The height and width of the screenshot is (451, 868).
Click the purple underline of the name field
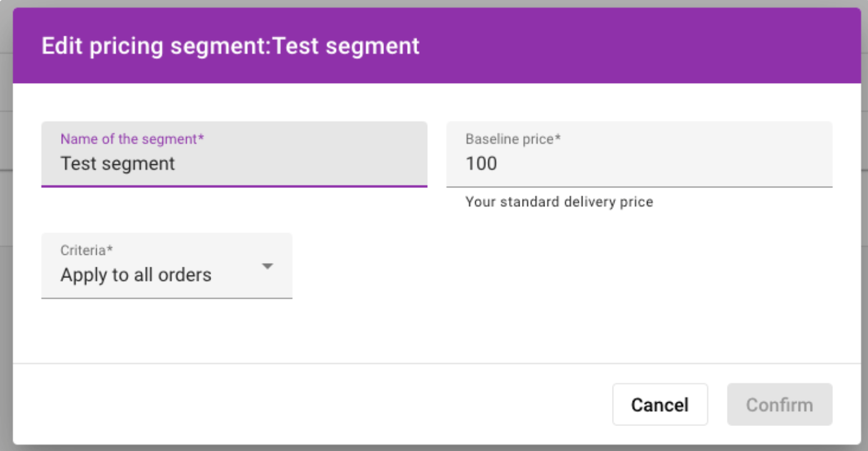[x=234, y=186]
